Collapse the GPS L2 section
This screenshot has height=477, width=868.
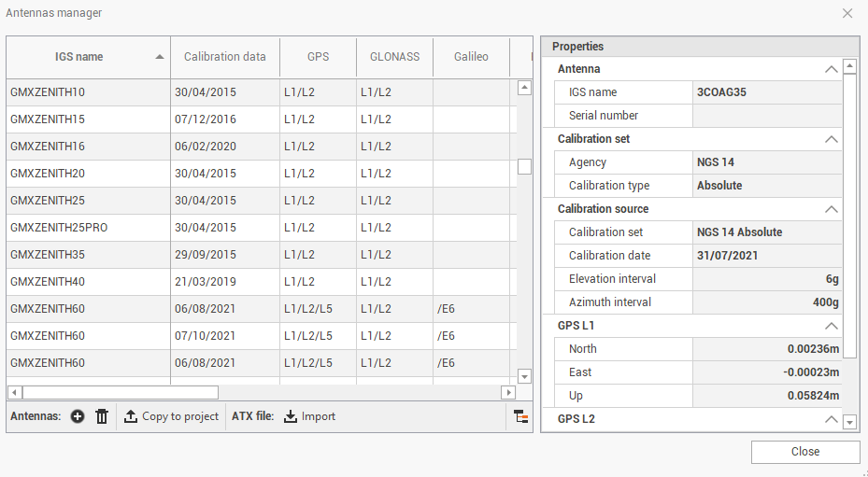[830, 419]
